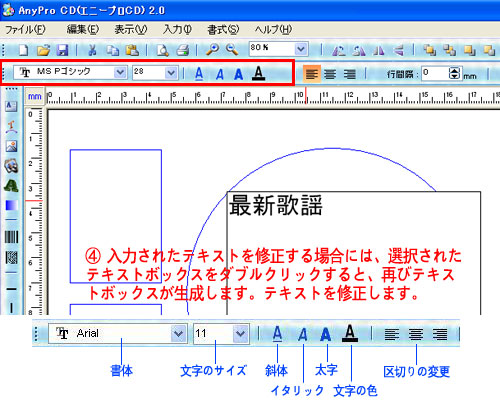This screenshot has height=400, width=500.
Task: Open the 書式(S) menu
Action: tap(223, 30)
